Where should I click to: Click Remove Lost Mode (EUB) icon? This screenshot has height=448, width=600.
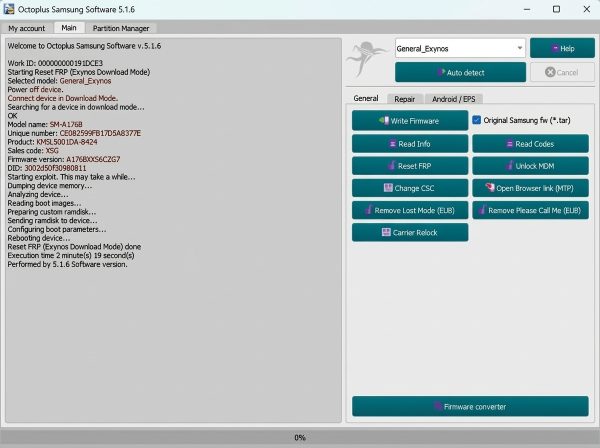tap(368, 210)
